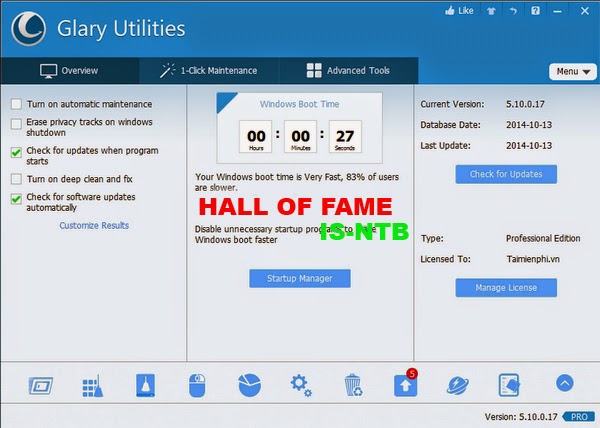
Task: Click the 00 Minutes boot time box
Action: pyautogui.click(x=300, y=137)
